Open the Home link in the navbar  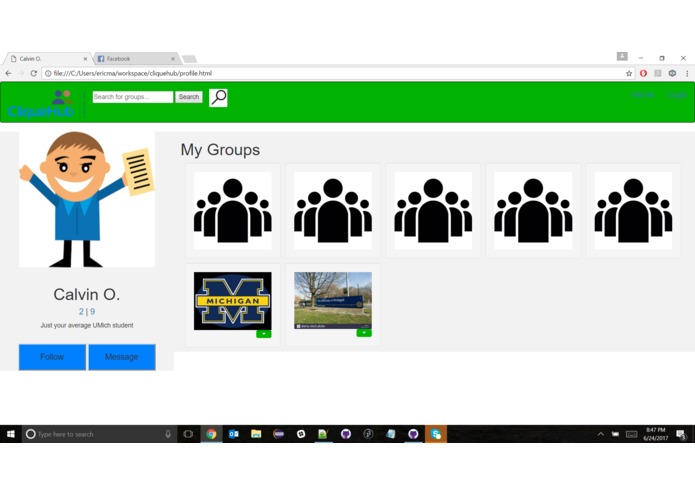coord(643,95)
